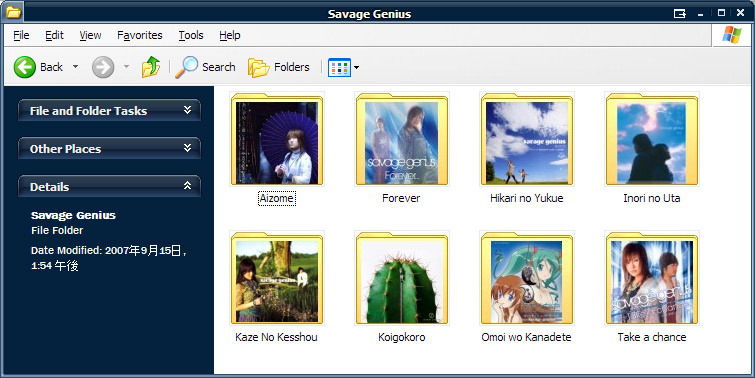Open the File menu

point(21,35)
